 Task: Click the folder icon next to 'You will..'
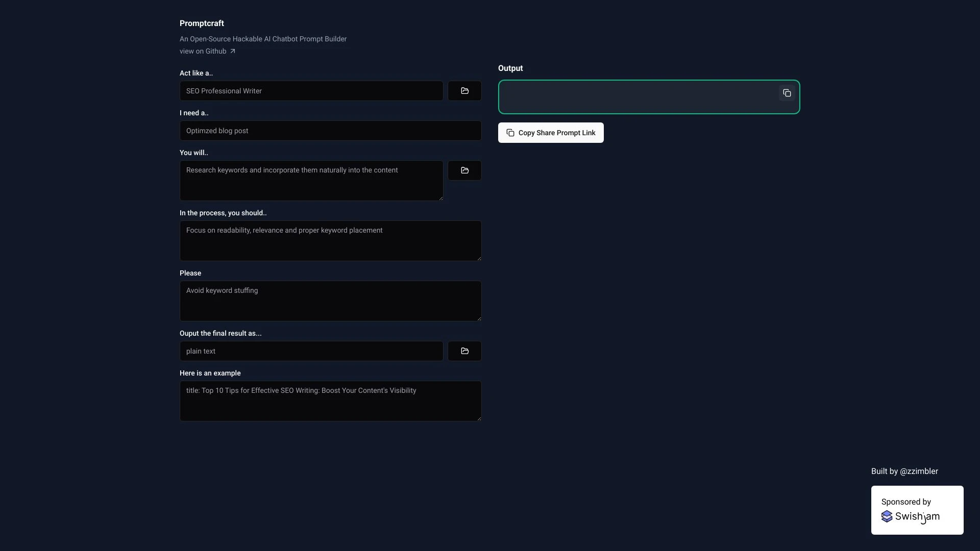tap(464, 170)
